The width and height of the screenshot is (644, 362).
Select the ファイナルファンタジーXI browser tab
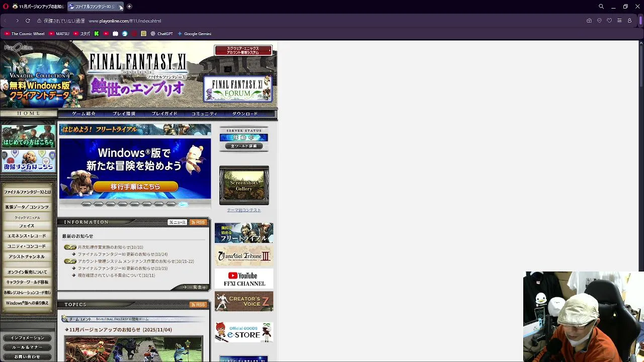click(96, 7)
